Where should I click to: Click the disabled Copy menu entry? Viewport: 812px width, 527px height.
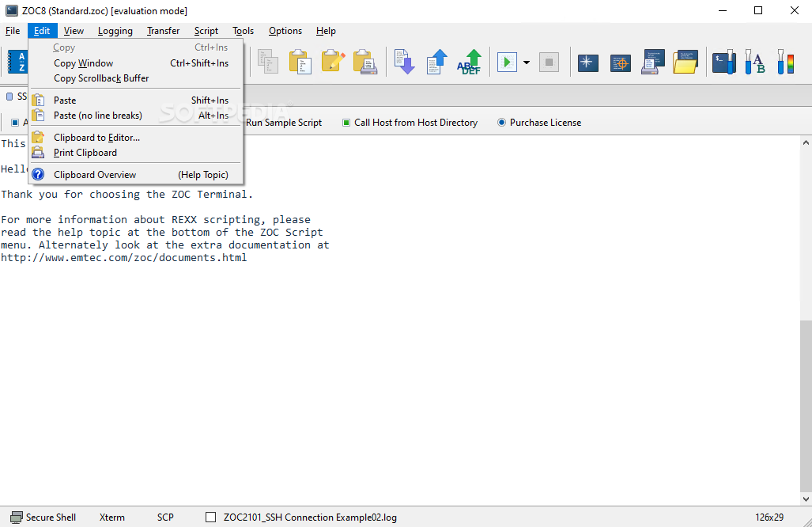136,47
